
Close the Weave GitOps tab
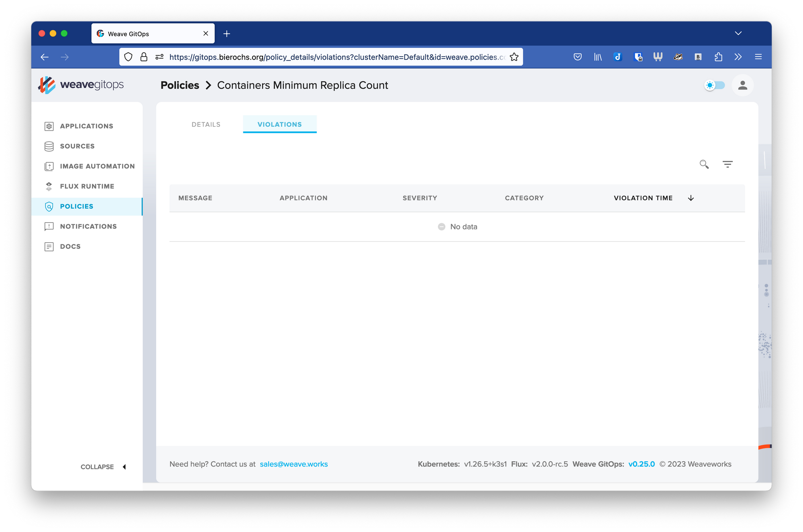tap(206, 34)
